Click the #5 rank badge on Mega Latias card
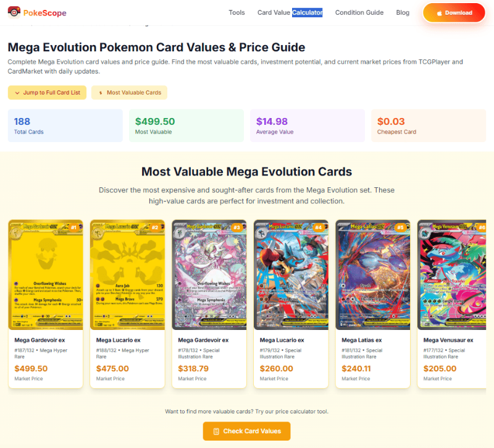 pyautogui.click(x=400, y=227)
